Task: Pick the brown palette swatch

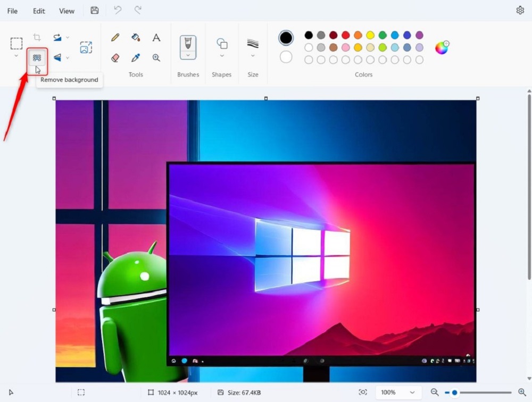Action: point(333,47)
